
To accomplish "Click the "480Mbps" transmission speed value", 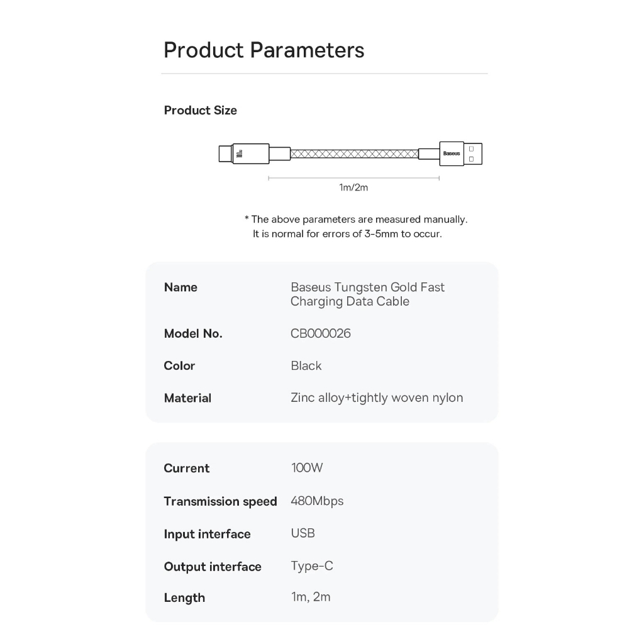I will pos(317,501).
